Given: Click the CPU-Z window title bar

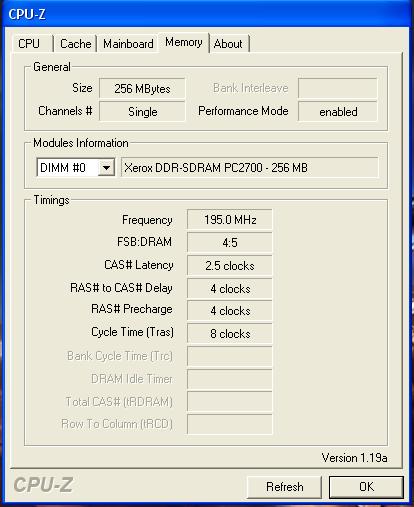Looking at the screenshot, I should click(x=207, y=14).
